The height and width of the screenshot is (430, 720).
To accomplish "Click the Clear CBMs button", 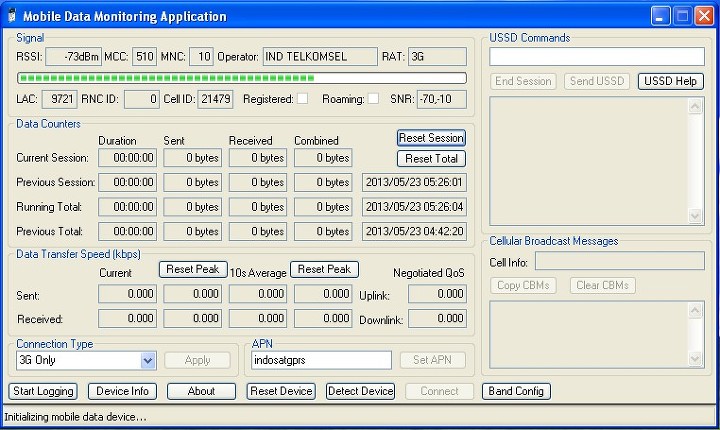I will pyautogui.click(x=602, y=285).
